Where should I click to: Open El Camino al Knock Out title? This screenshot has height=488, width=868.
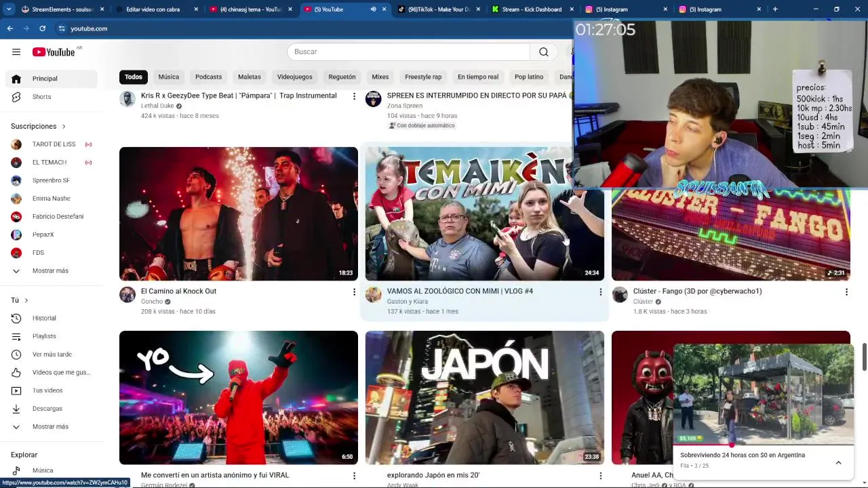[178, 291]
